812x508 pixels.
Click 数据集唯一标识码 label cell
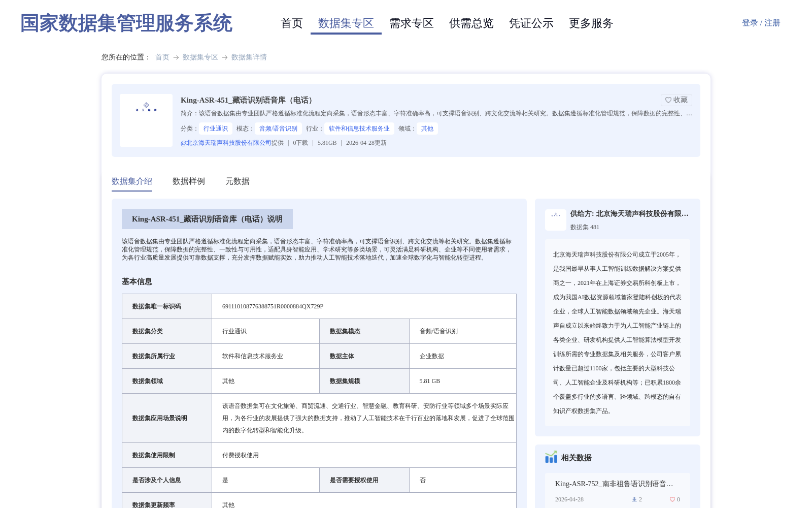click(167, 306)
